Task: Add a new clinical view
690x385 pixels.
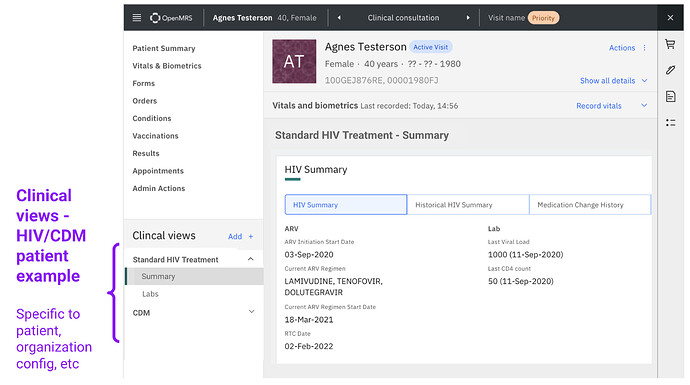Action: click(240, 236)
